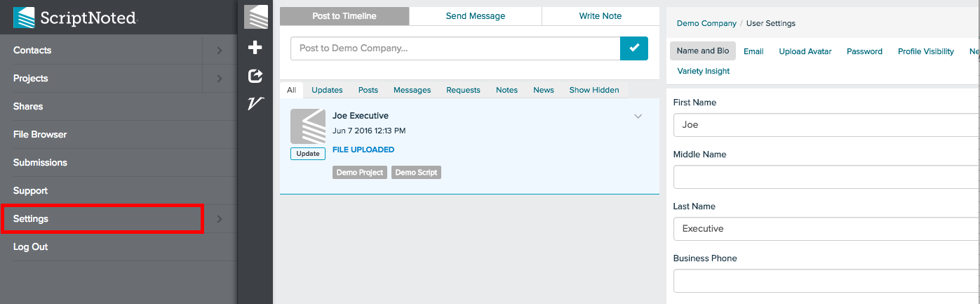Expand the Settings submenu arrow
The width and height of the screenshot is (980, 304).
[x=220, y=219]
